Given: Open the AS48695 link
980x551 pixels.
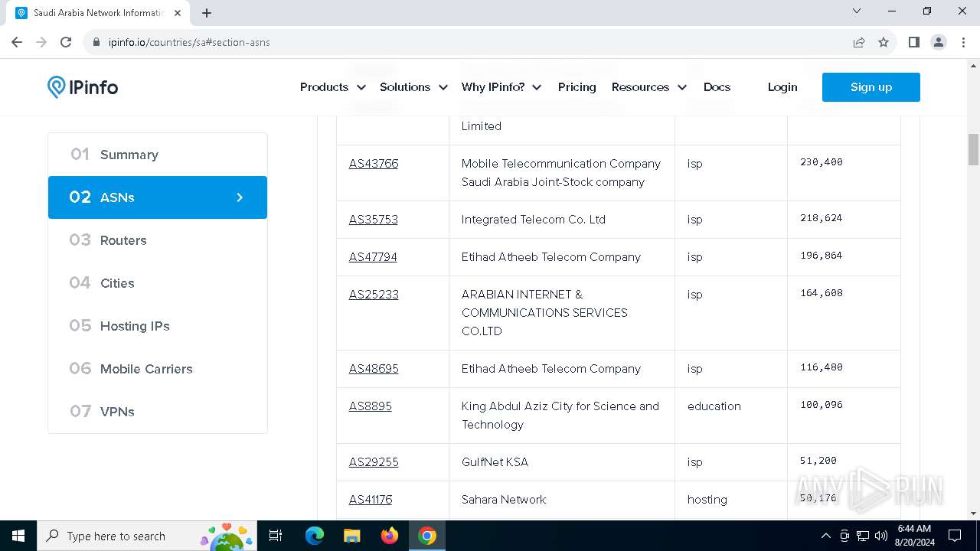Looking at the screenshot, I should point(374,369).
